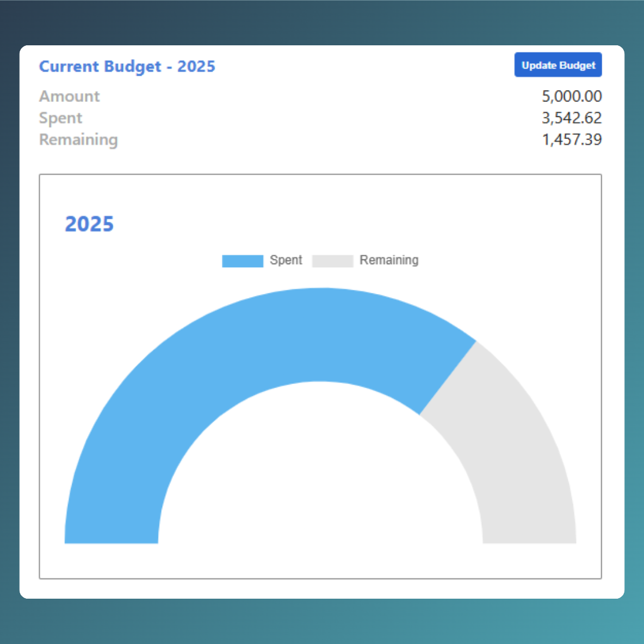This screenshot has width=644, height=644.
Task: Click the Spent row label
Action: point(60,118)
